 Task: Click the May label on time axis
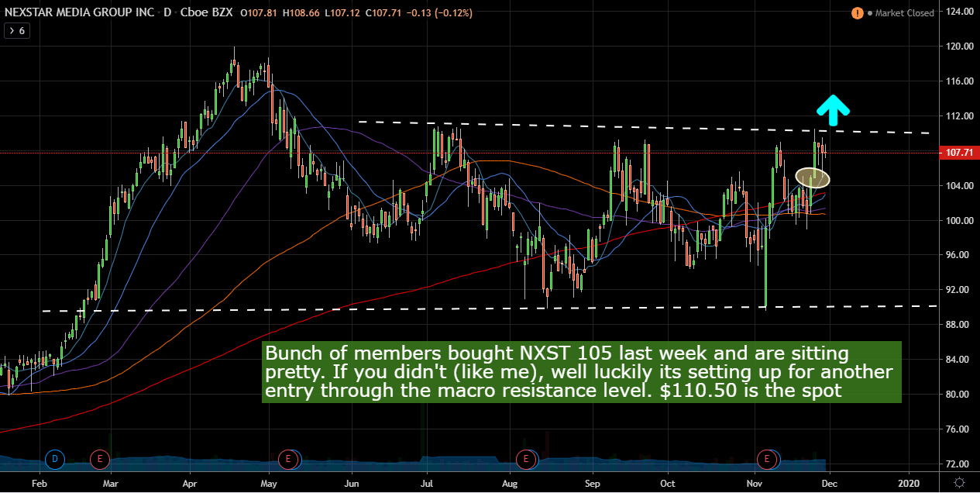click(268, 482)
